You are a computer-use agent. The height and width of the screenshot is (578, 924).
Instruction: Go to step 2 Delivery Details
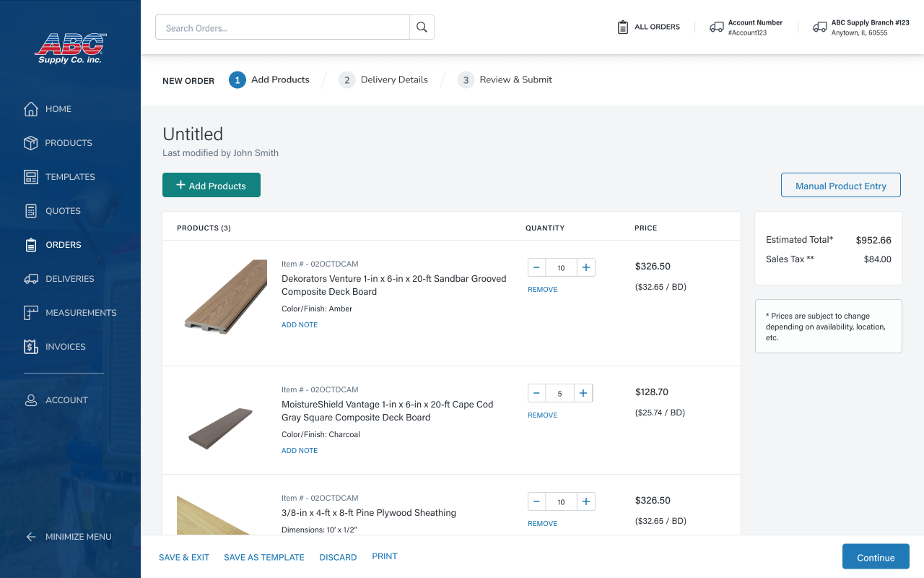tap(383, 79)
